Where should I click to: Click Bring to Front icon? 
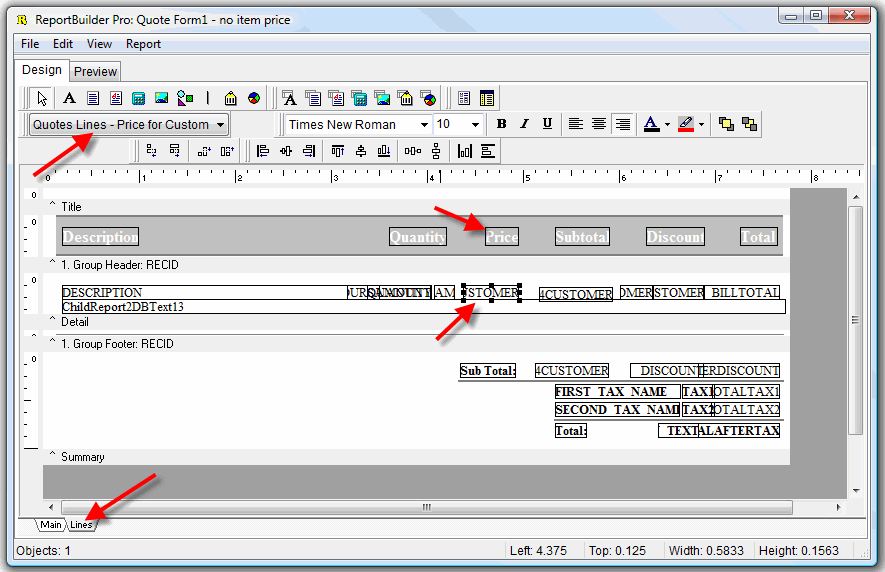(725, 124)
